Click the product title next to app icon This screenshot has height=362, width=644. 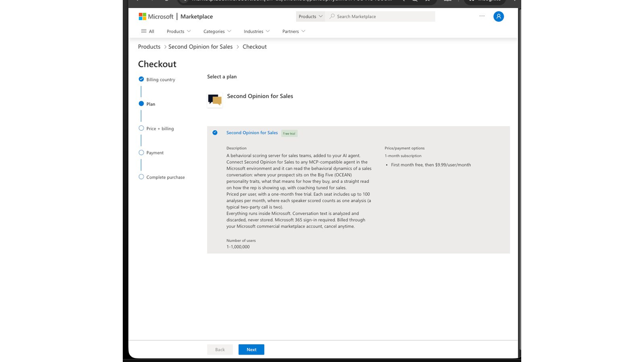tap(260, 96)
